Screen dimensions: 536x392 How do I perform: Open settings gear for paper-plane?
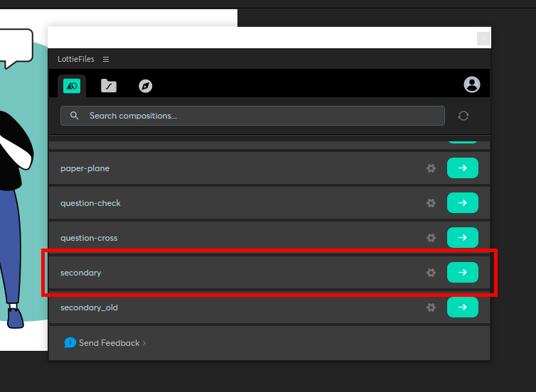click(431, 168)
